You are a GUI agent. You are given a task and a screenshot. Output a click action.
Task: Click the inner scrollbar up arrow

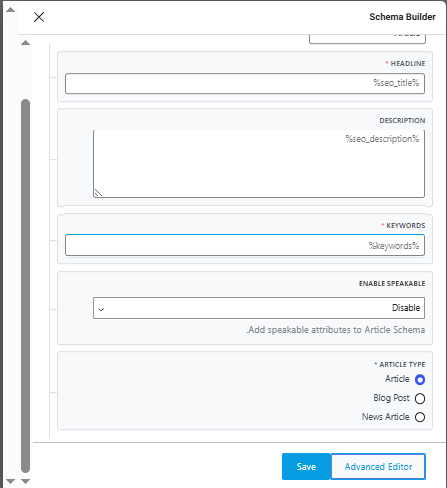tap(25, 43)
